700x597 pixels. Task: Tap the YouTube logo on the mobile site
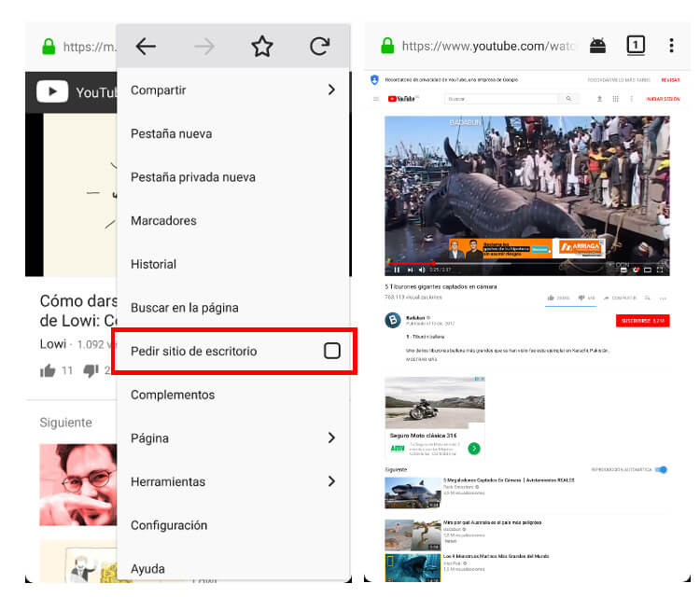(52, 91)
